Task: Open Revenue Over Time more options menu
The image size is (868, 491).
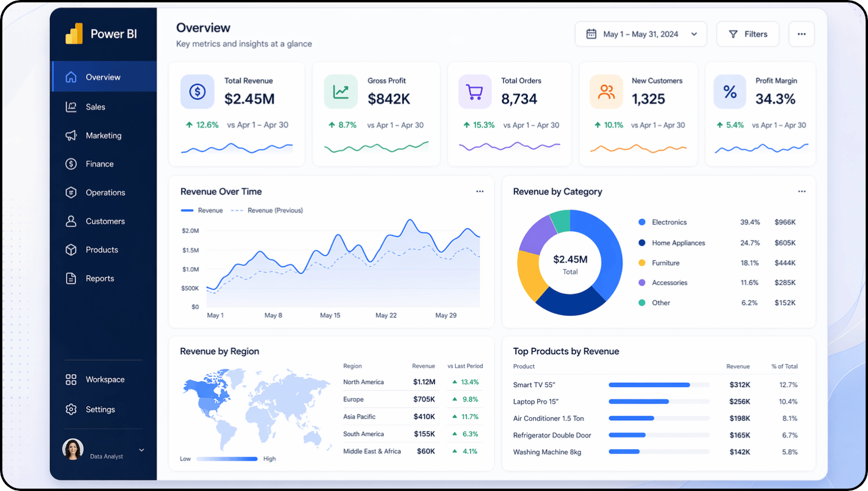Action: (x=480, y=191)
